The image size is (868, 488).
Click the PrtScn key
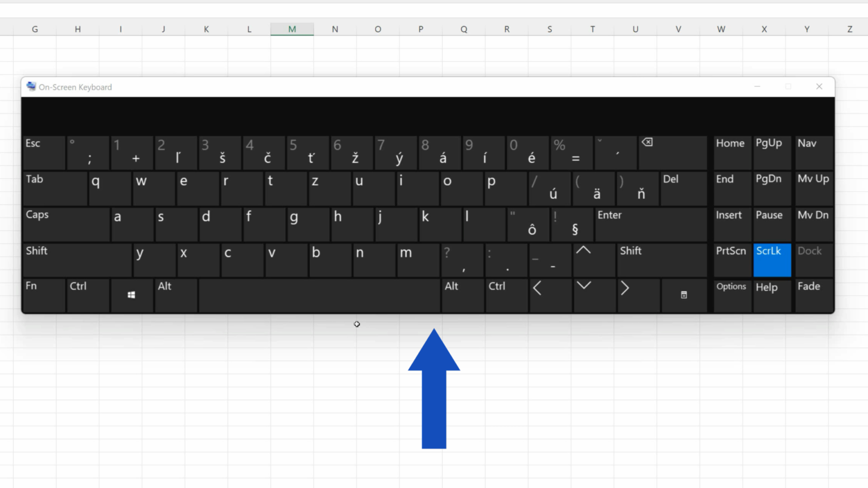[731, 260]
